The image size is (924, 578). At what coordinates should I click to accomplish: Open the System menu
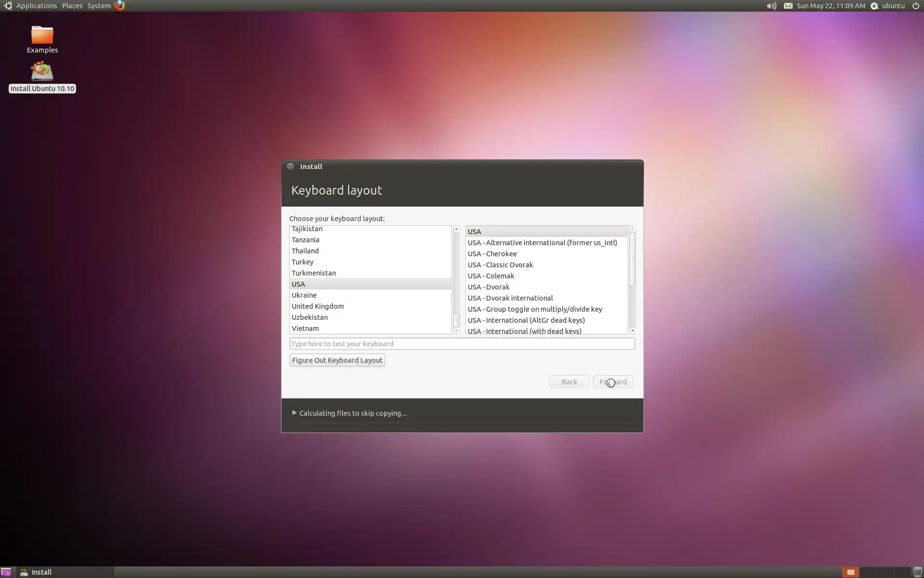pos(99,6)
